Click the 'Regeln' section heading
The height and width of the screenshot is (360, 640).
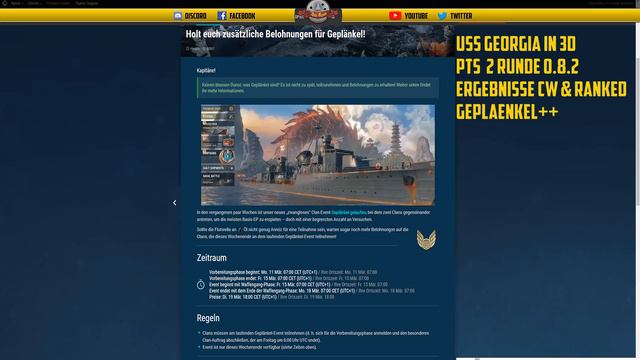208,318
